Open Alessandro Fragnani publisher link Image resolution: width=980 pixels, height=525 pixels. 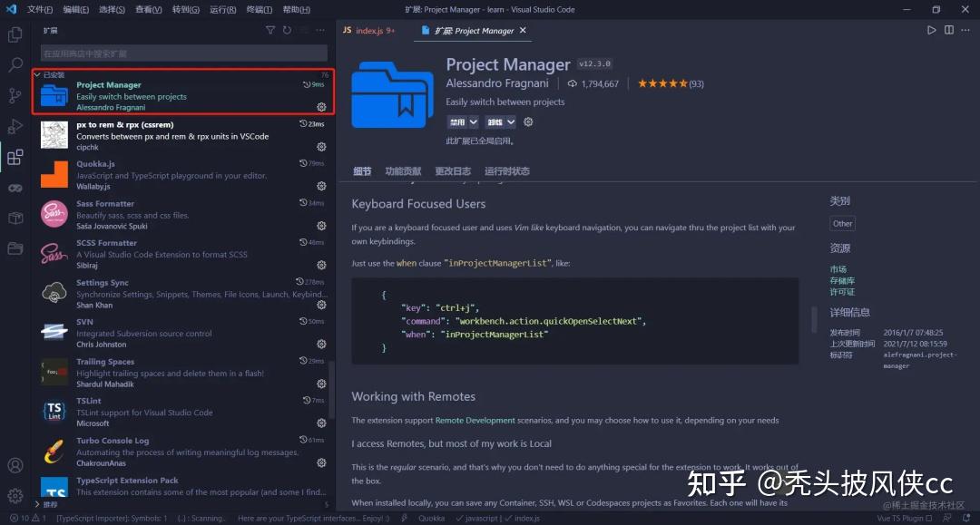(497, 83)
